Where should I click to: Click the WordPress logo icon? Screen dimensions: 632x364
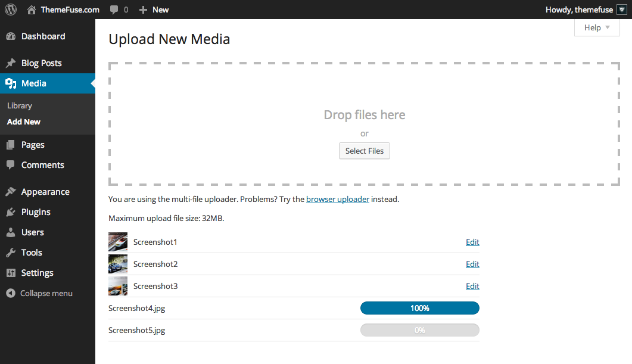11,10
